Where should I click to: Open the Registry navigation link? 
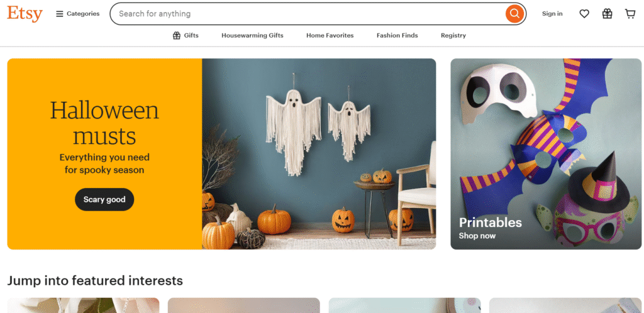tap(453, 35)
